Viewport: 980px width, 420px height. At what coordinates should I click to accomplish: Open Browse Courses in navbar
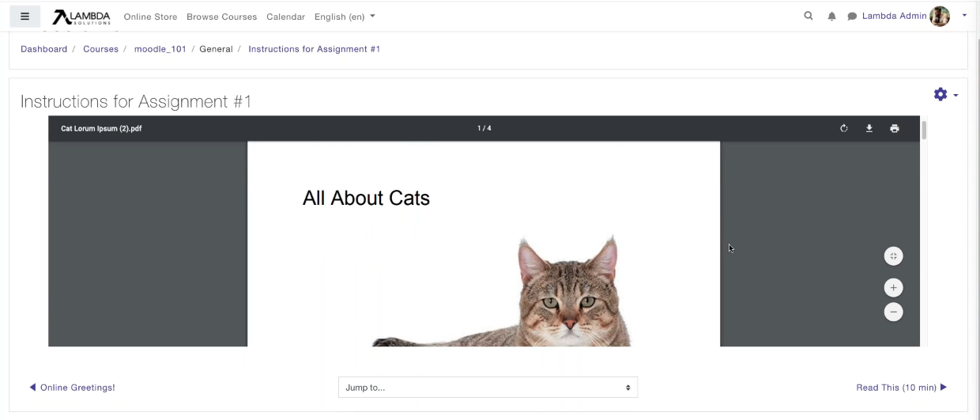pos(221,17)
